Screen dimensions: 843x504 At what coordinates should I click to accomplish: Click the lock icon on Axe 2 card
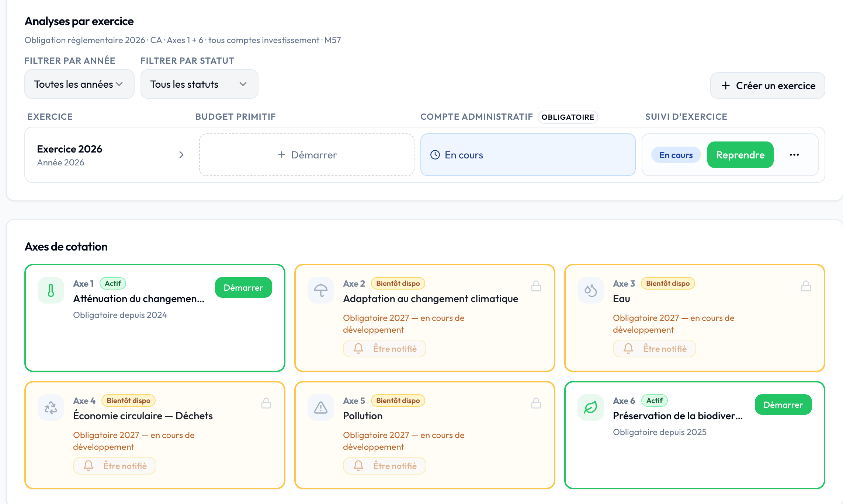click(536, 286)
